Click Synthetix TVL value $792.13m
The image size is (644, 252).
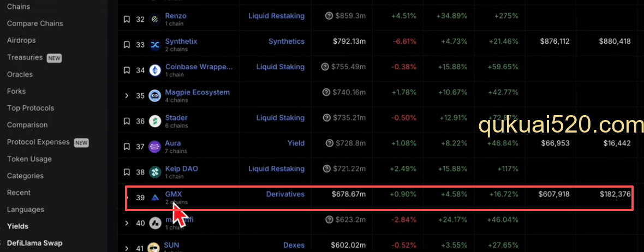click(349, 41)
